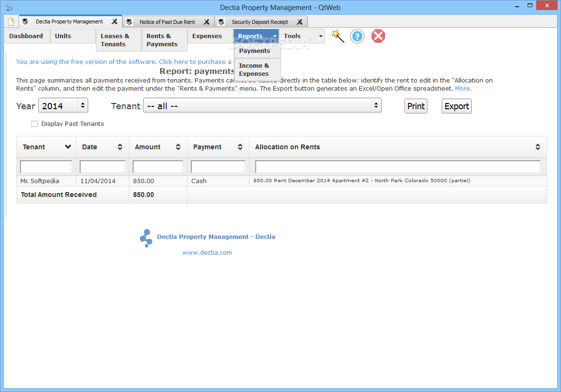The image size is (561, 392).
Task: Focus the Tenant filter input field
Action: click(46, 167)
